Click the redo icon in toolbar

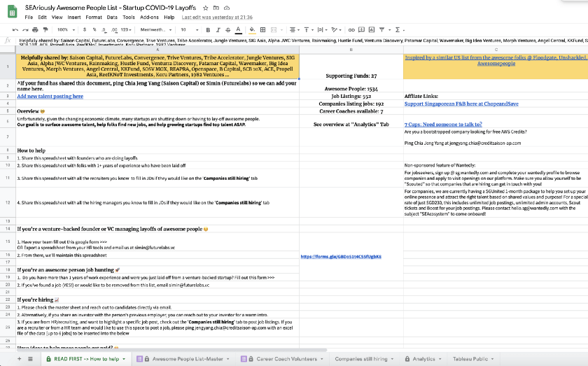25,29
